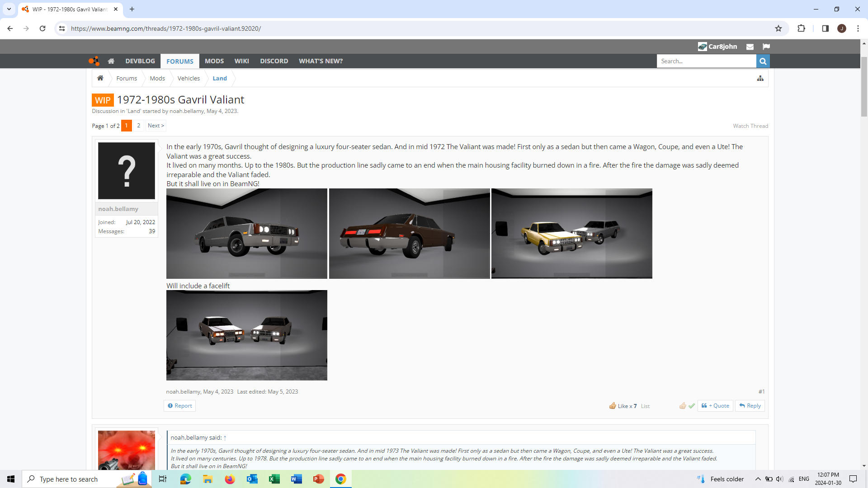View site information icon in address bar

tap(62, 28)
